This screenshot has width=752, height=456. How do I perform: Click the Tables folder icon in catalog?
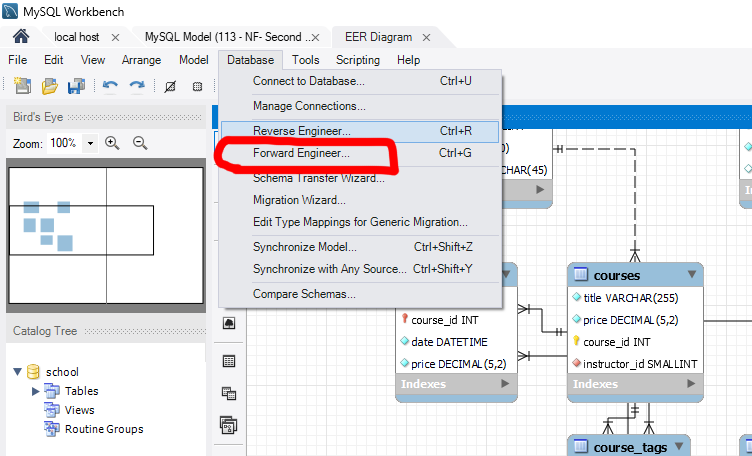(52, 391)
